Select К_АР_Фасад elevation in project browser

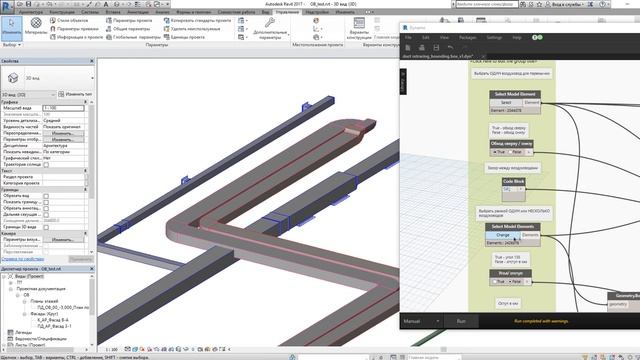tap(53, 320)
